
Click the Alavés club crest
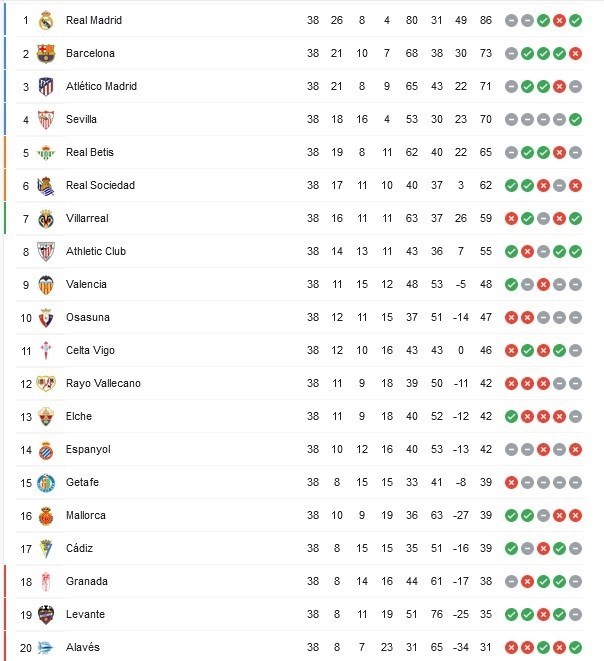pos(45,647)
